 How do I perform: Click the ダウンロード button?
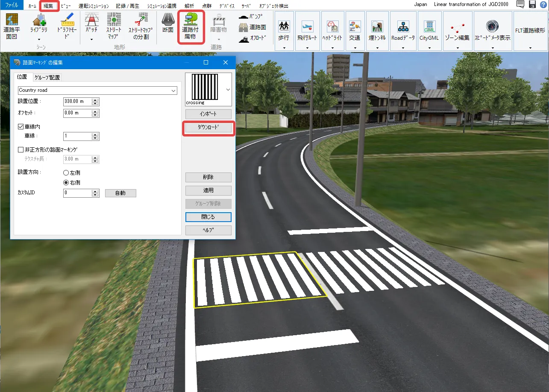click(x=208, y=128)
